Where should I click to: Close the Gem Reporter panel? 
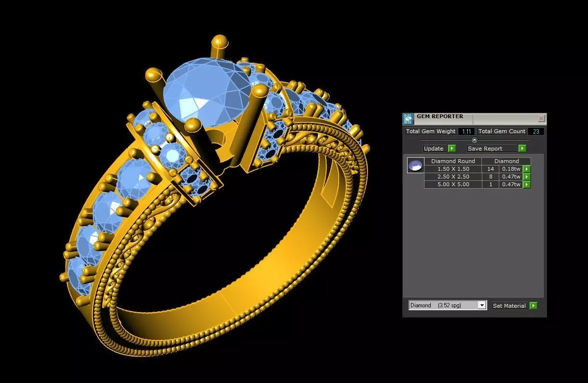[x=542, y=118]
